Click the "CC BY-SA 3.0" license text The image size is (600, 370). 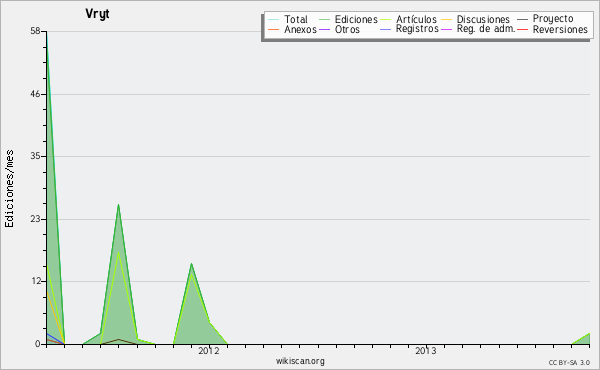pyautogui.click(x=569, y=363)
